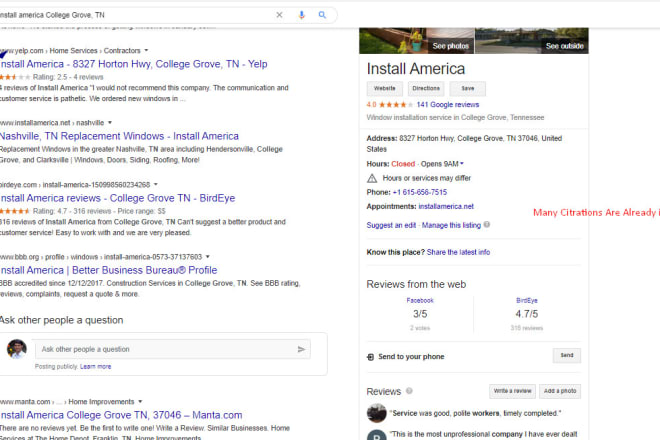
Task: Click Share the latest info
Action: click(x=458, y=252)
